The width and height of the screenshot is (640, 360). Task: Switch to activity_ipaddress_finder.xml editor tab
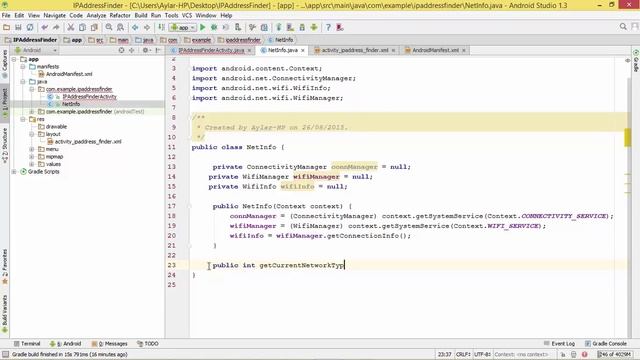354,50
